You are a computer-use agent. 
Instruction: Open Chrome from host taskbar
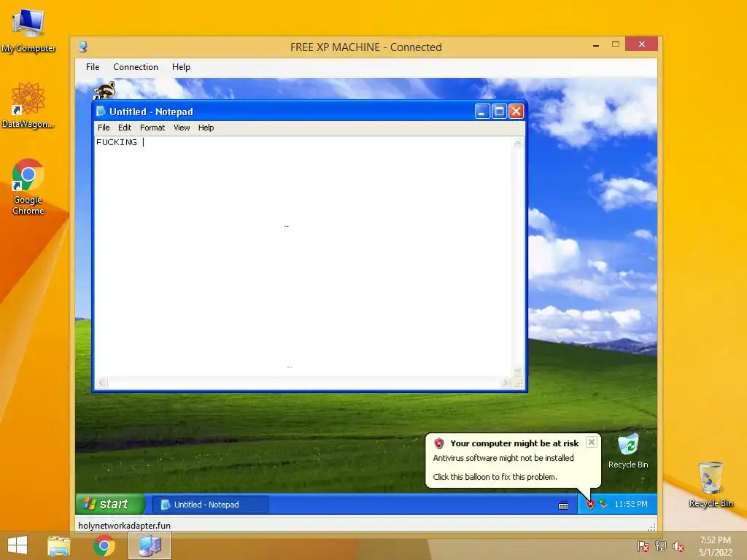click(x=104, y=545)
